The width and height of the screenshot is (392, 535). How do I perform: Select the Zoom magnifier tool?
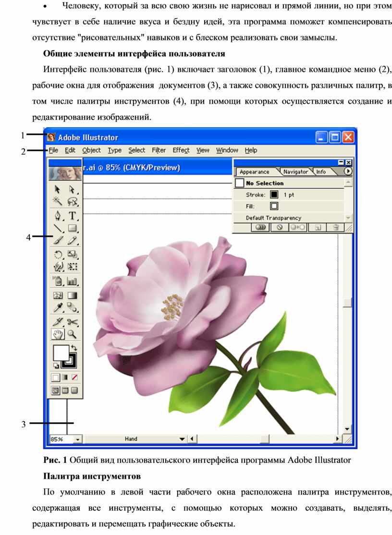72,334
